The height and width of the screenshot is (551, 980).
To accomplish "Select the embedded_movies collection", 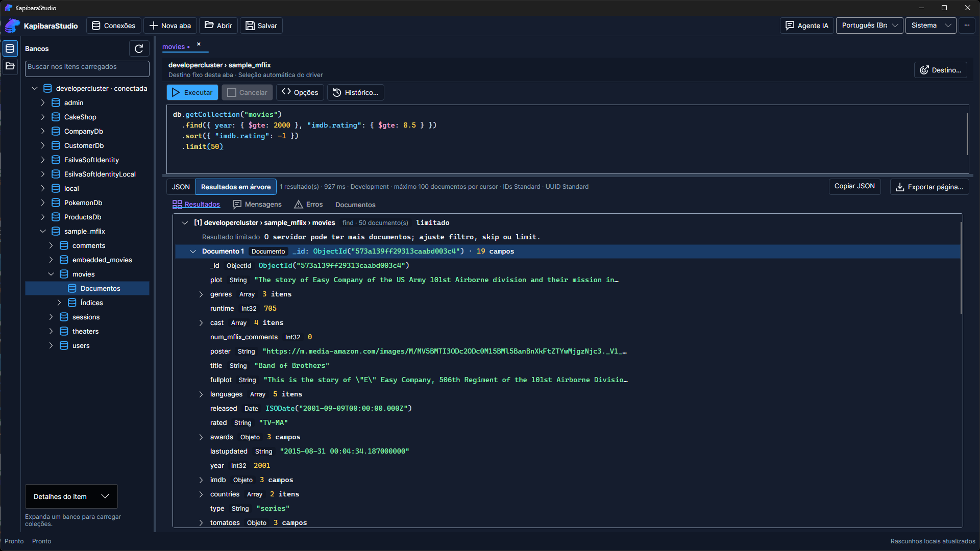I will (102, 260).
